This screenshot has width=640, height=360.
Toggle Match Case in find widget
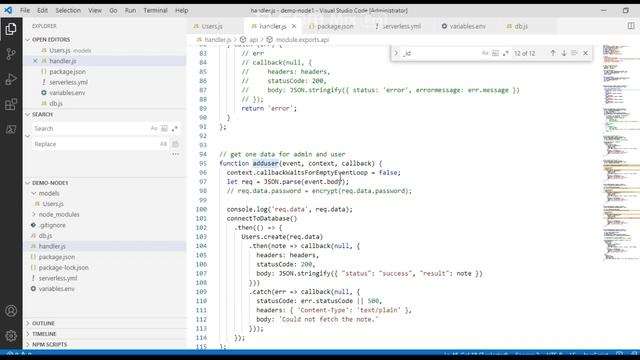click(485, 53)
